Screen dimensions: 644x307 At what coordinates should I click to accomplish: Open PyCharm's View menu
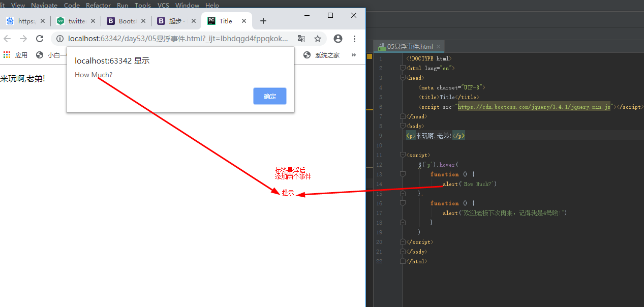(18, 5)
